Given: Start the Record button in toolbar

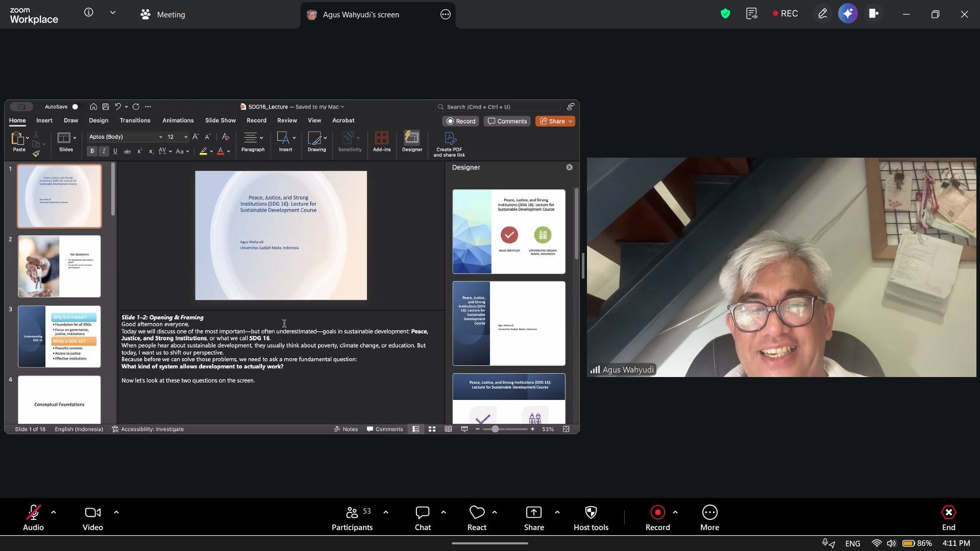Looking at the screenshot, I should click(657, 512).
